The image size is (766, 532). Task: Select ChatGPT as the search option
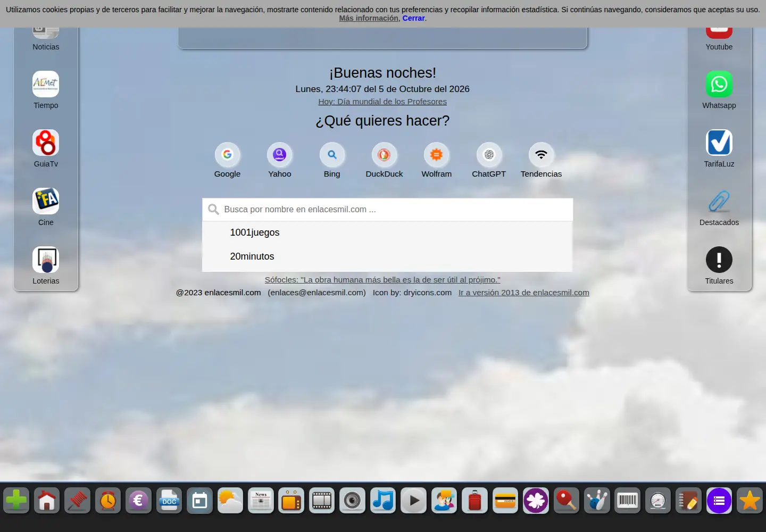click(x=489, y=155)
